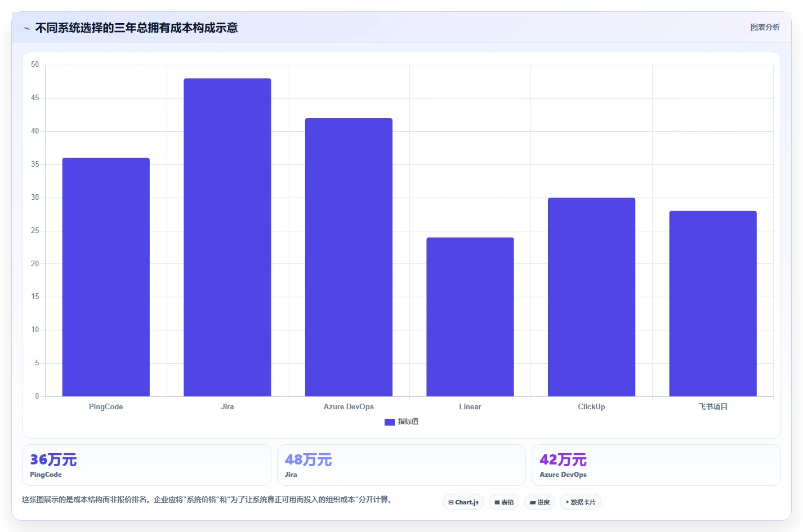Click the Linear x-axis label
Viewport: 803px width, 532px height.
(470, 406)
